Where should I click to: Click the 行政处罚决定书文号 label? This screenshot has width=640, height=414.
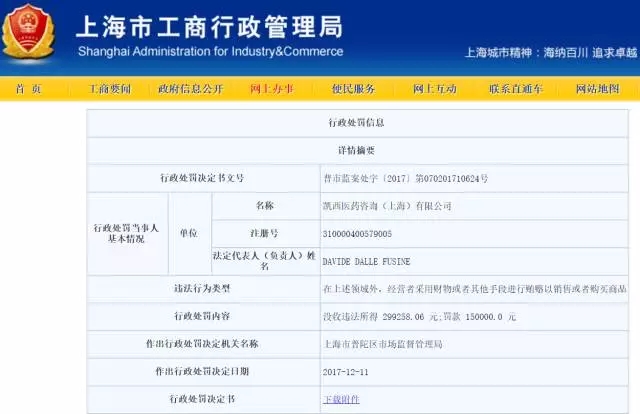[202, 178]
